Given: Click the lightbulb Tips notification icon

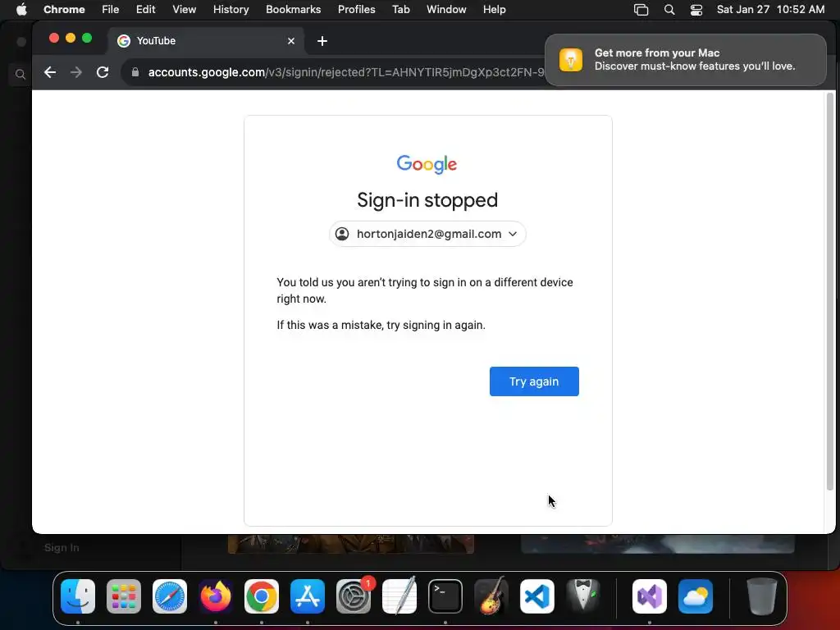Looking at the screenshot, I should click(x=571, y=59).
